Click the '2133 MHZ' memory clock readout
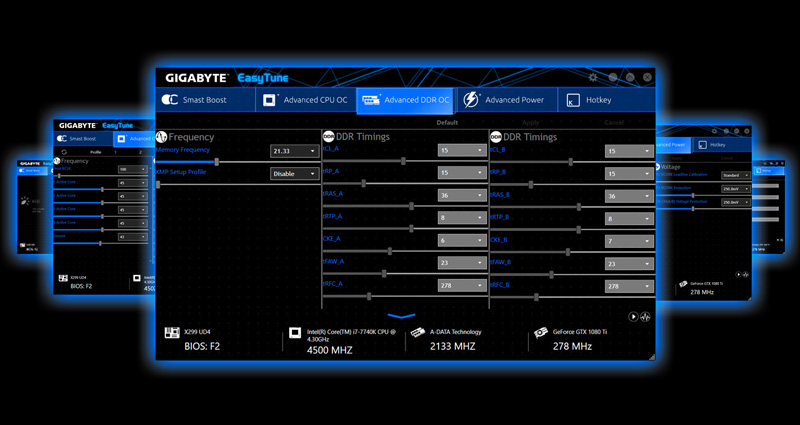Viewport: 800px width, 425px height. click(453, 346)
